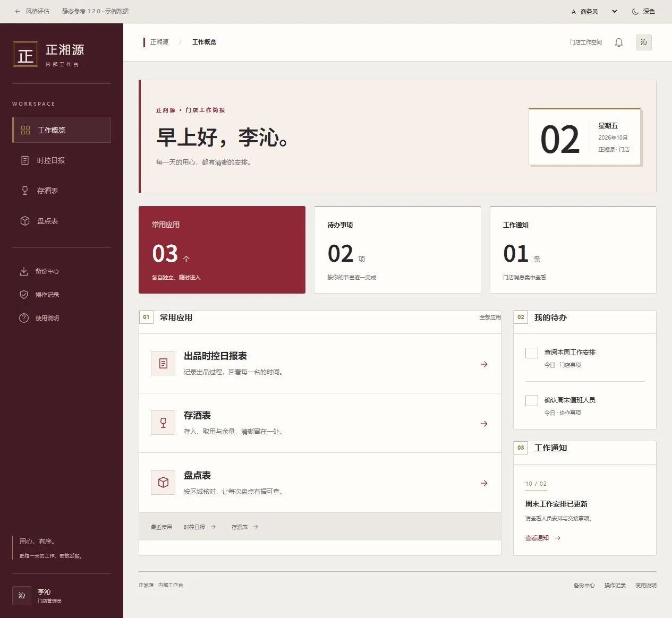Click the notification bell icon
Image resolution: width=672 pixels, height=618 pixels.
(619, 42)
